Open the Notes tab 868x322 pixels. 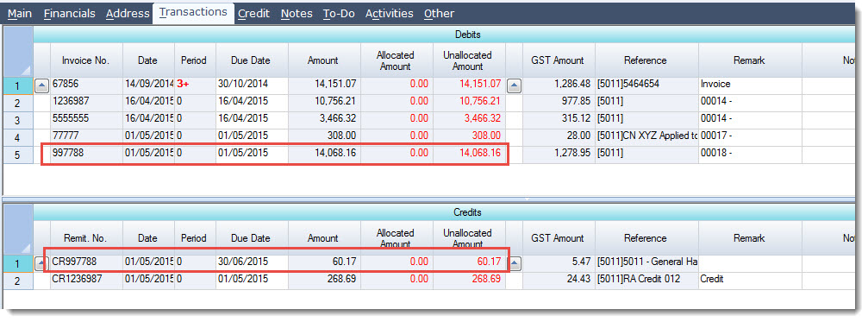(x=297, y=13)
